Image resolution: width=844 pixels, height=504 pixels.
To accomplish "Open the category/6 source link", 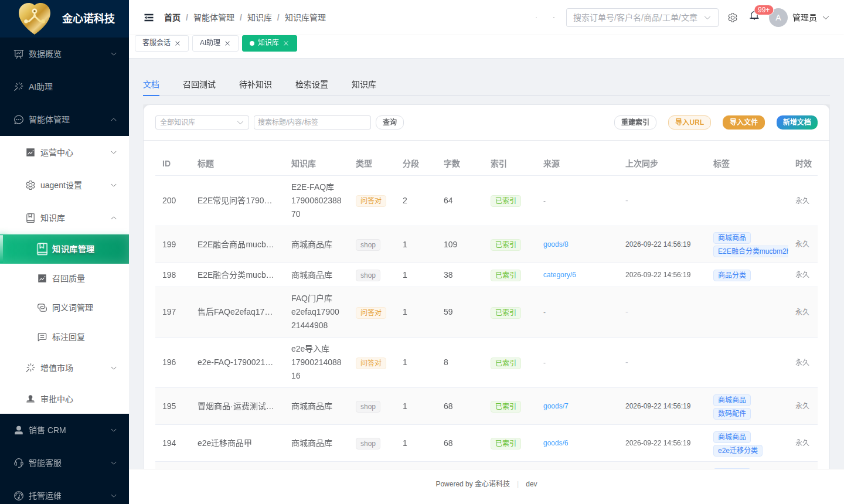I will 560,275.
